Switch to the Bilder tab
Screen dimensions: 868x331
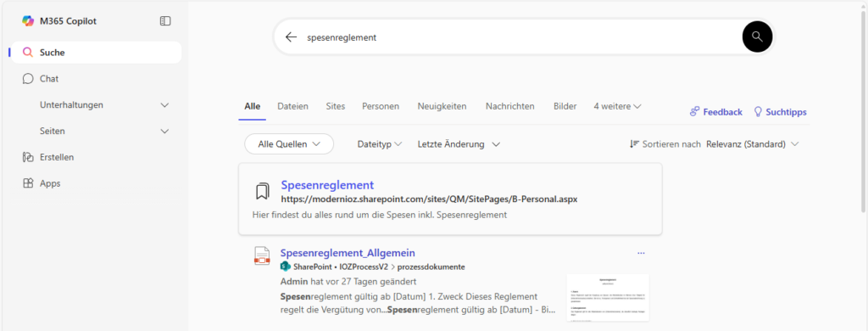click(x=565, y=106)
